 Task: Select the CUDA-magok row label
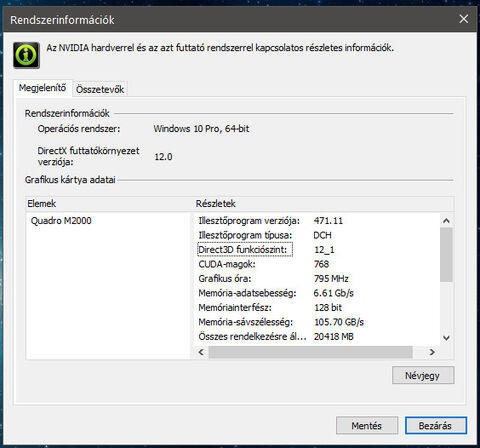coord(227,264)
